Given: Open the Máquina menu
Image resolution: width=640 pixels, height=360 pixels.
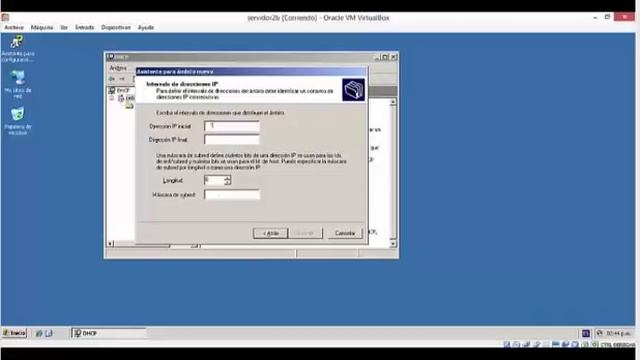Looking at the screenshot, I should point(42,27).
